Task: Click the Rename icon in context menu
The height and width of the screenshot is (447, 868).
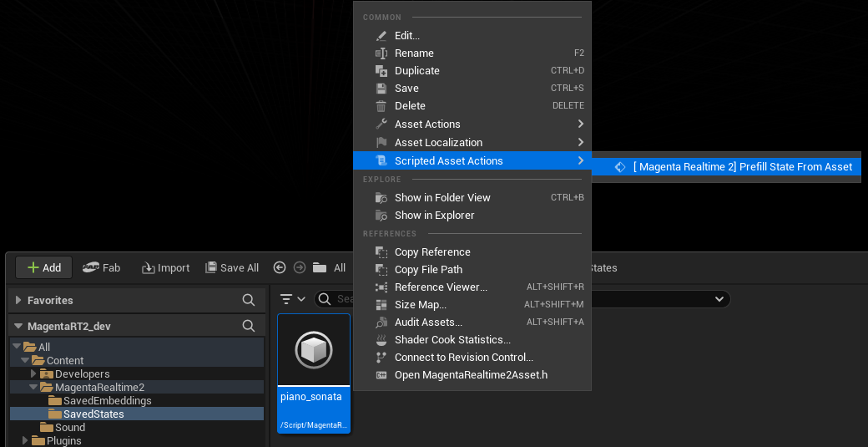Action: [381, 53]
